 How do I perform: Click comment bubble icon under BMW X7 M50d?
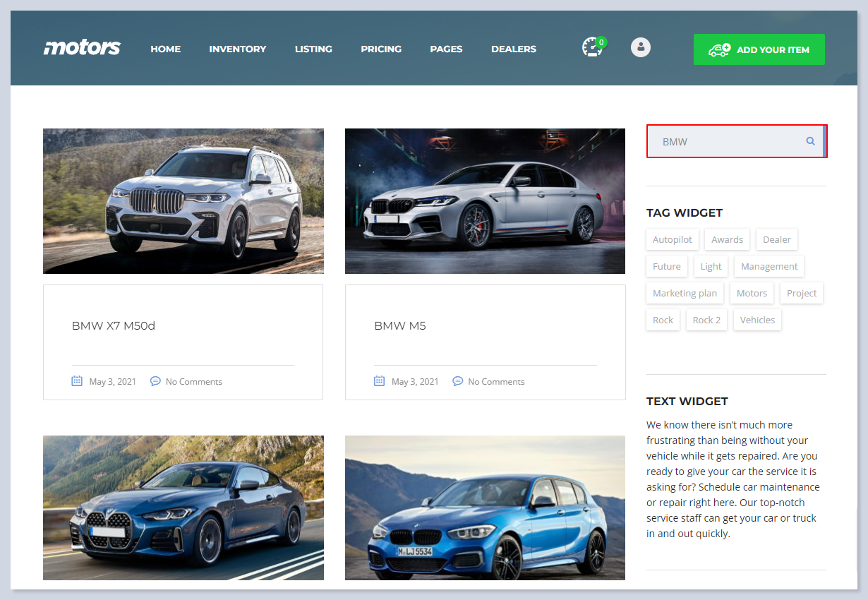(155, 381)
